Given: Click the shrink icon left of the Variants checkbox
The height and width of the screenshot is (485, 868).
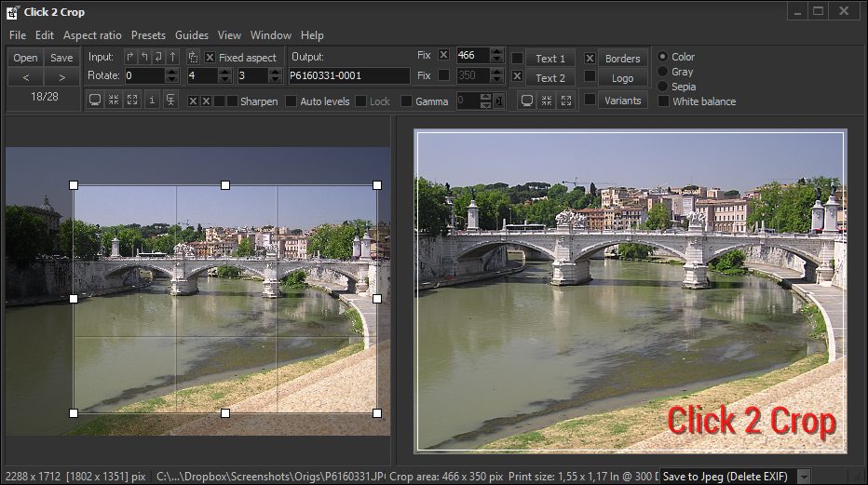Looking at the screenshot, I should (547, 101).
